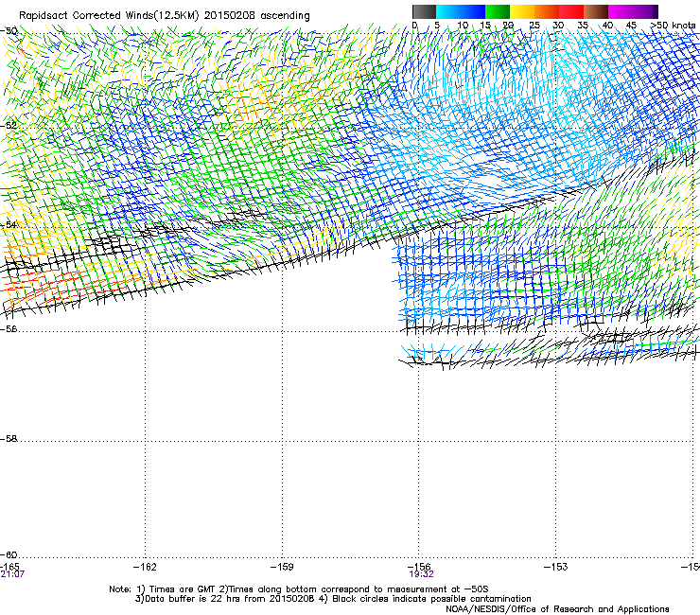
Task: Click the gray 0-5 knots color swatch
Action: point(424,11)
